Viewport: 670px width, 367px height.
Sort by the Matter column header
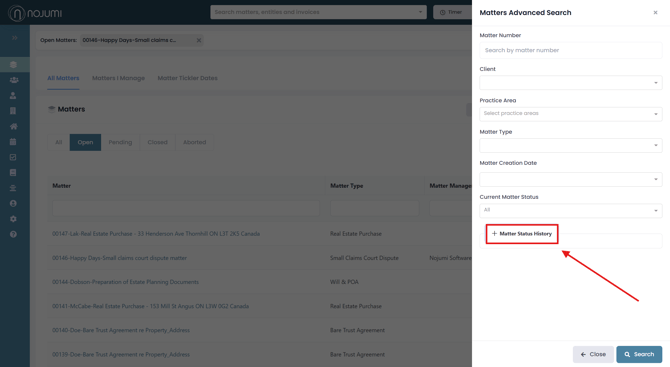(62, 186)
